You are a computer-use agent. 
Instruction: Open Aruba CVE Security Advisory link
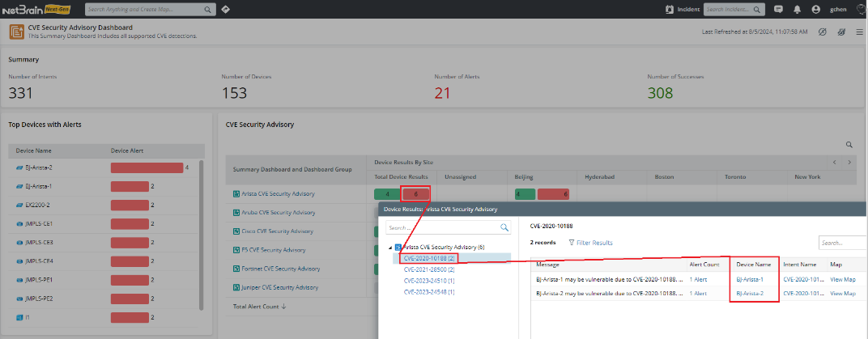click(279, 212)
